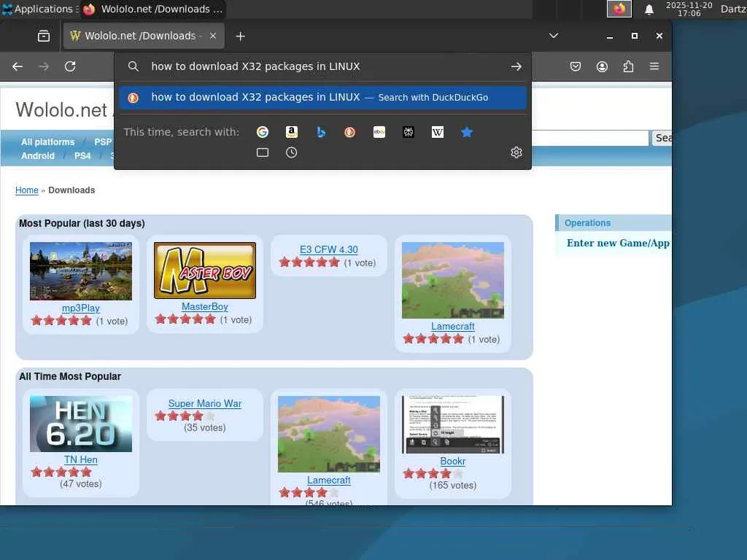Click the E3 CFW 4.30 star rating
The width and height of the screenshot is (747, 560).
pyautogui.click(x=309, y=262)
